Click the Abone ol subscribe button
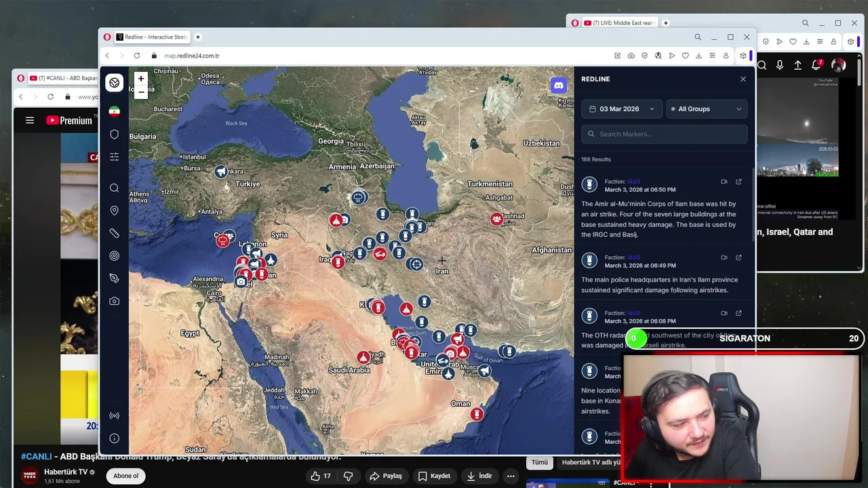868x488 pixels. (125, 476)
